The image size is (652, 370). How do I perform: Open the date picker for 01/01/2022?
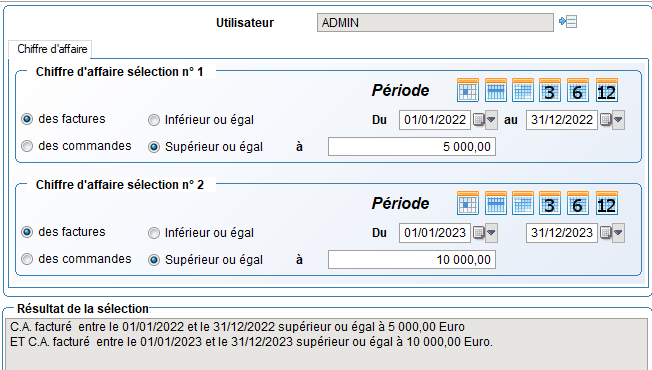tap(485, 120)
